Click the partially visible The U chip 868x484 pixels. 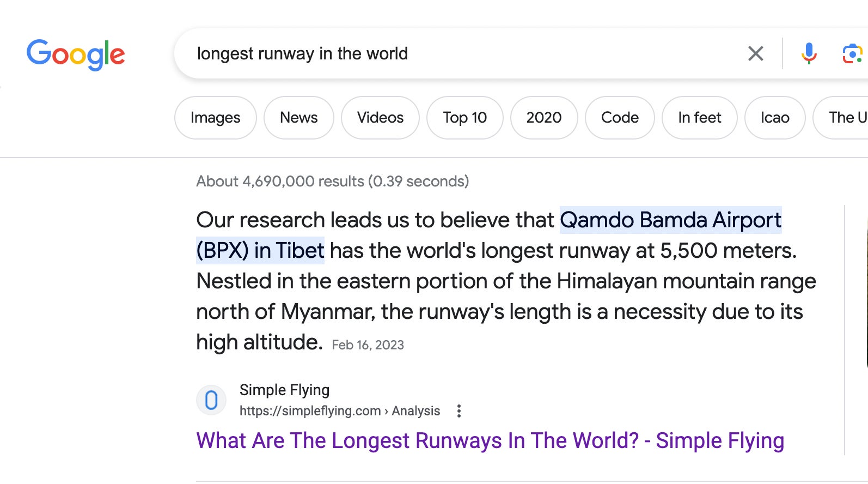[x=845, y=118]
